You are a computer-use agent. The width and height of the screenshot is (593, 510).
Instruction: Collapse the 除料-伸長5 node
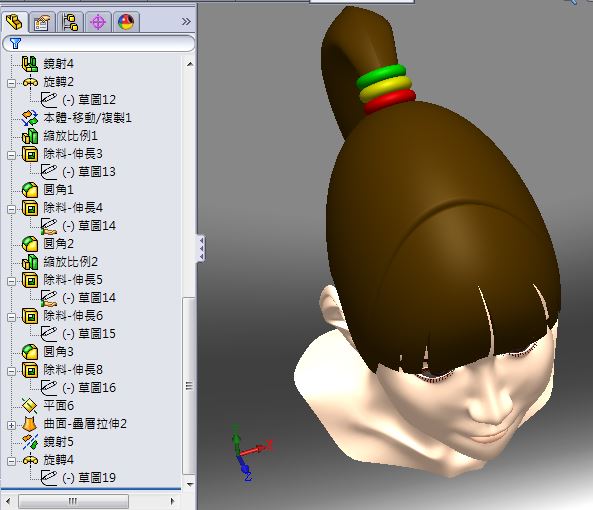(11, 281)
